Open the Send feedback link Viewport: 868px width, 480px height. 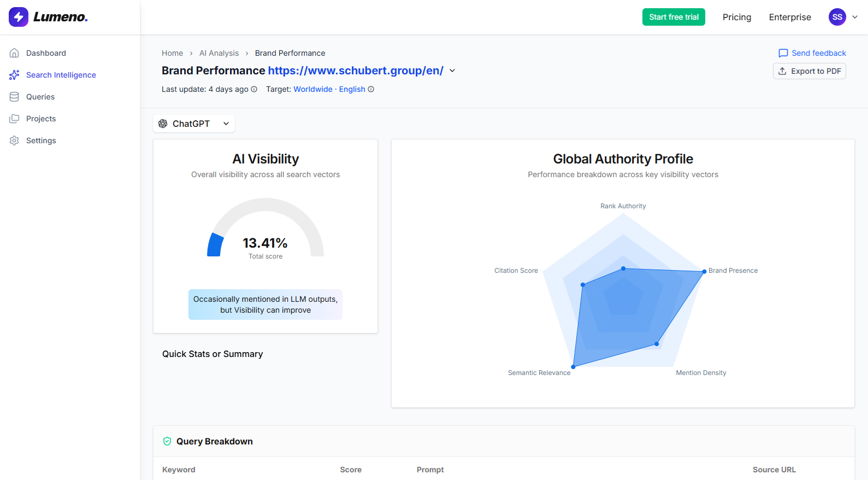pos(812,53)
